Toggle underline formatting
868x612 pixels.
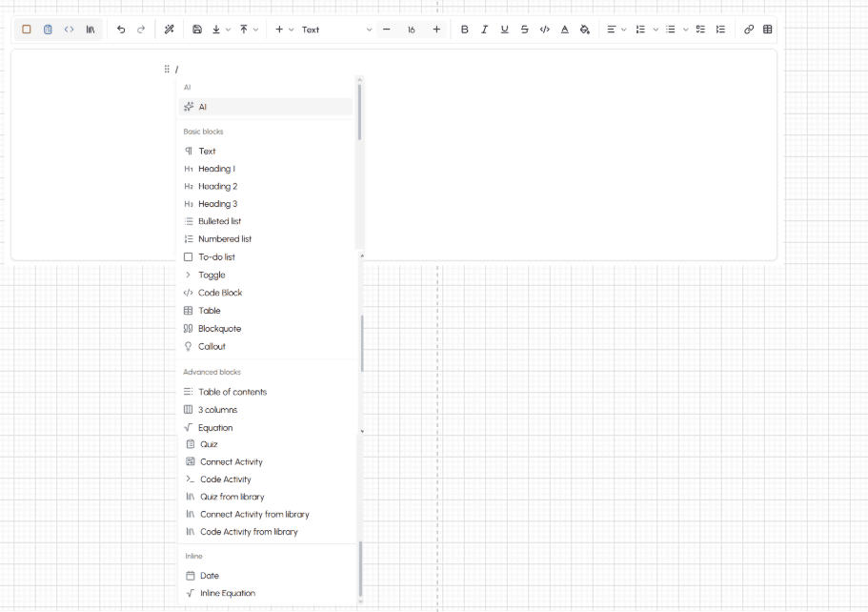[504, 30]
